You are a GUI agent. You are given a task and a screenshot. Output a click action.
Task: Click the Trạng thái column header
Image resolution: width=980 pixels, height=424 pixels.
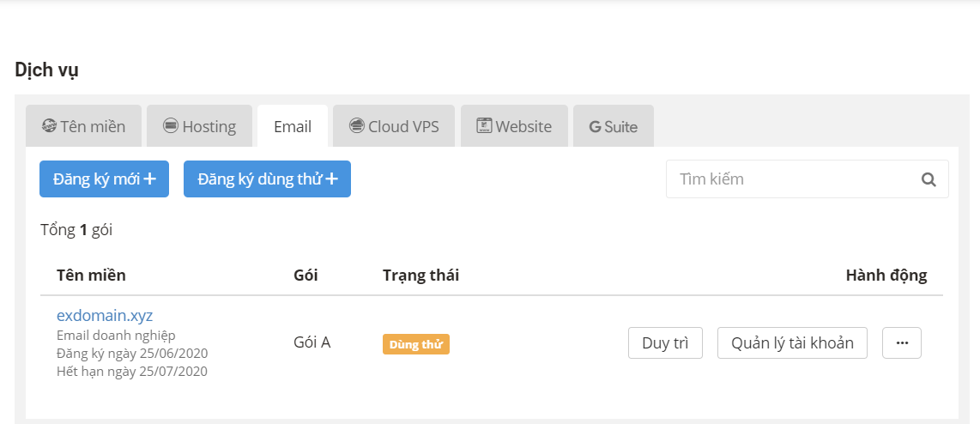coord(420,276)
